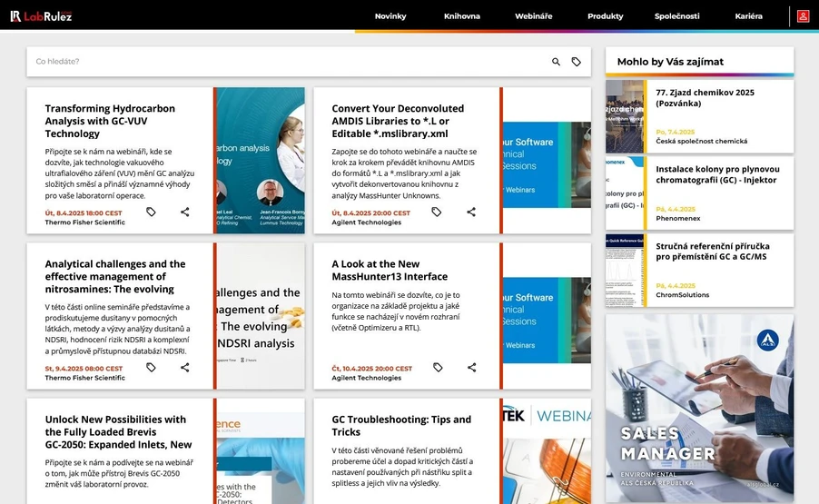Open Produkty menu item
Image resolution: width=819 pixels, height=504 pixels.
606,16
